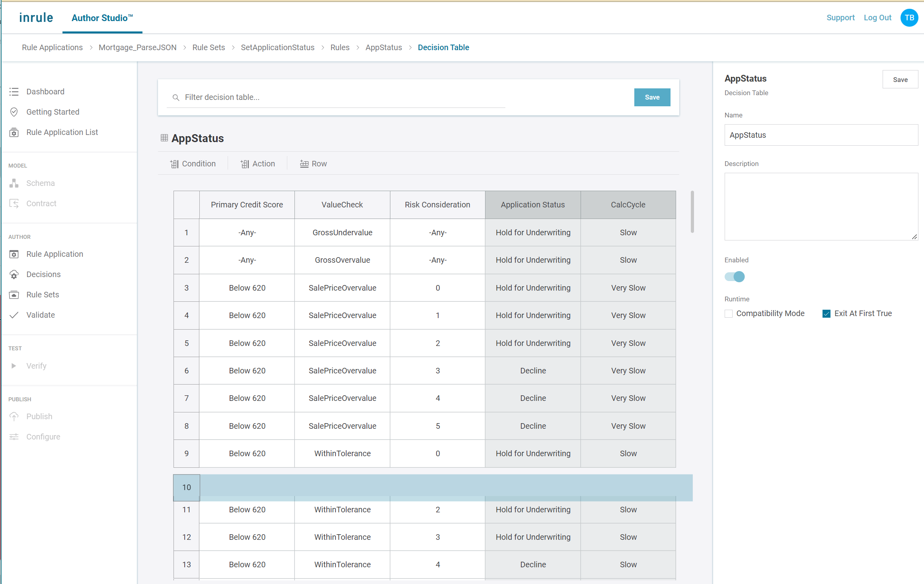Add an Action column
The height and width of the screenshot is (584, 924).
(x=257, y=164)
